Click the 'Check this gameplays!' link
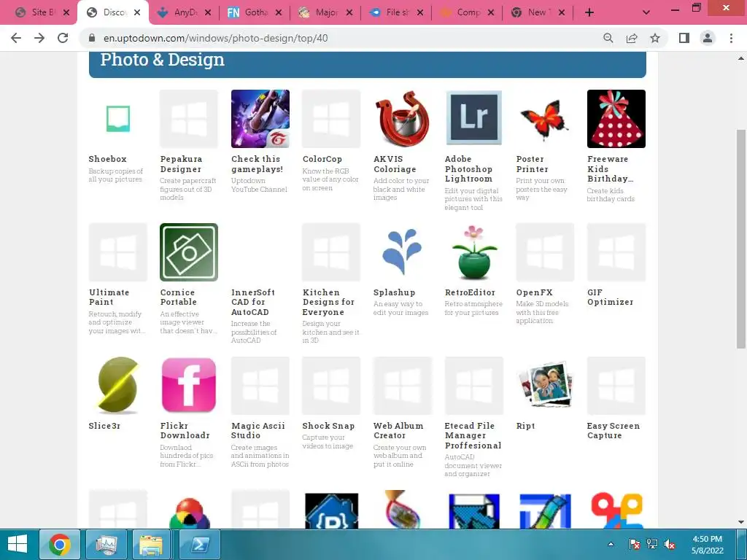The width and height of the screenshot is (747, 560). pos(258,164)
